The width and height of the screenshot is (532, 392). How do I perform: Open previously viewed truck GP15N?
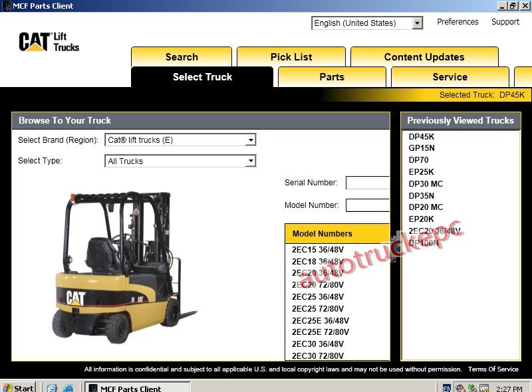[x=422, y=148]
